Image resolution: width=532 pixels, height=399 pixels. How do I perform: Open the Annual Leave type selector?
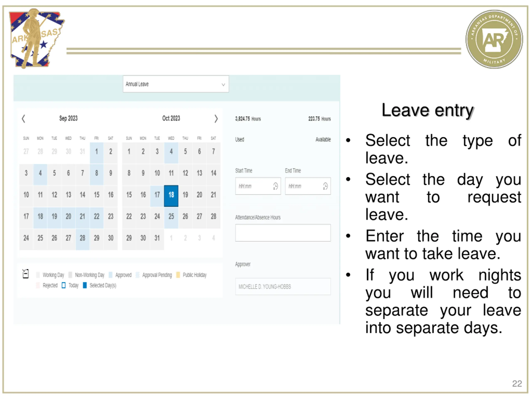point(176,84)
